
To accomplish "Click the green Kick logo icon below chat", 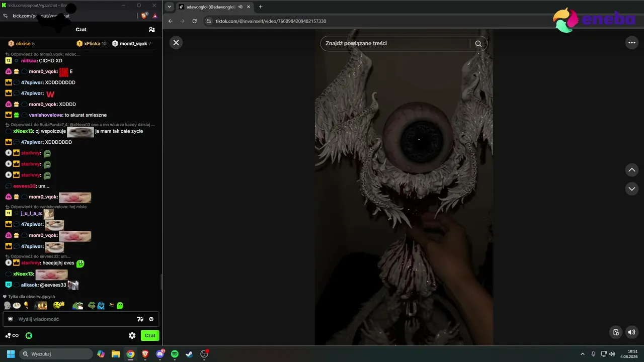I will coord(29,335).
